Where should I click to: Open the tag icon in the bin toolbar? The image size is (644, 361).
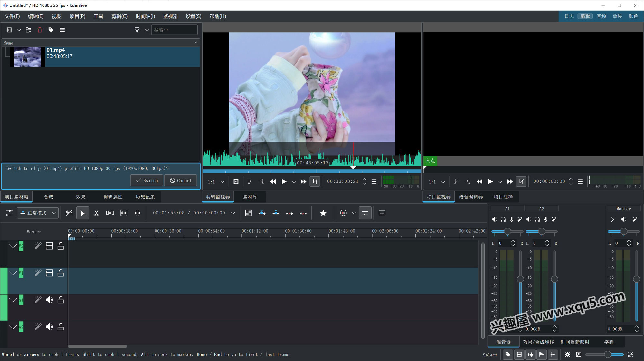coord(51,30)
